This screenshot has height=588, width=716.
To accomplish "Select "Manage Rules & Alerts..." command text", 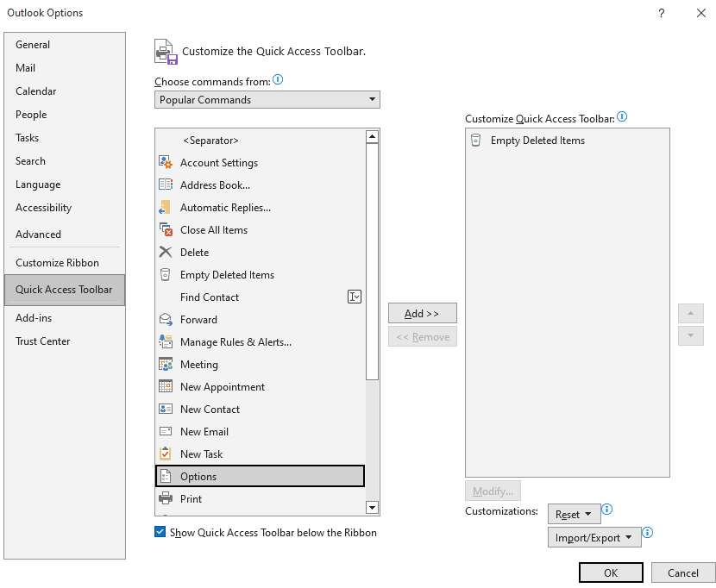I will pyautogui.click(x=236, y=342).
